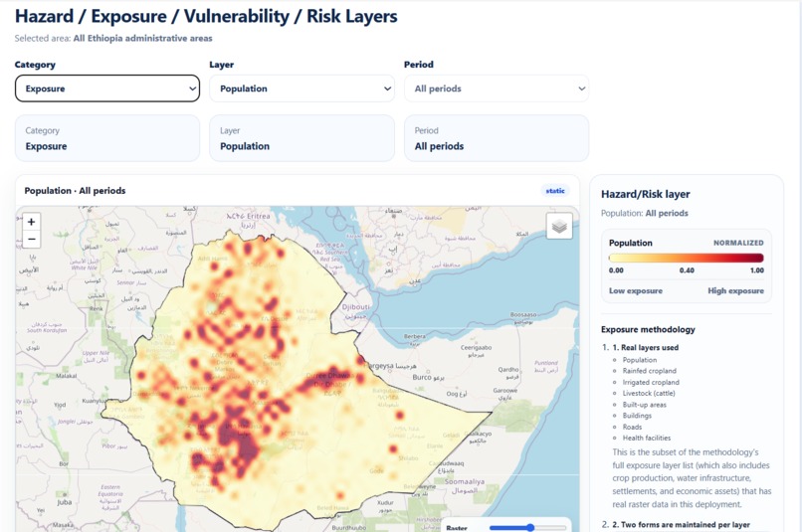Screen dimensions: 802x532
Task: Click the 'Exposure methodology' heading
Action: [x=648, y=329]
